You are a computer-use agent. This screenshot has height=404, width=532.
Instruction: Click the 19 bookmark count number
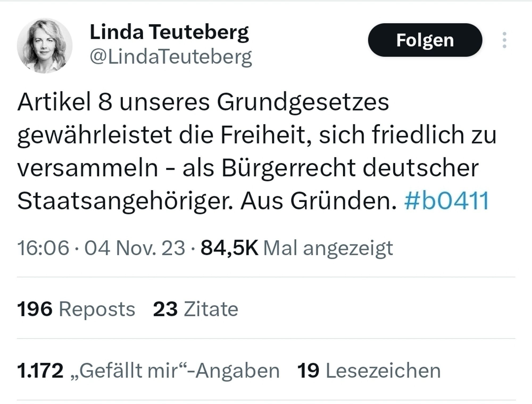[308, 371]
